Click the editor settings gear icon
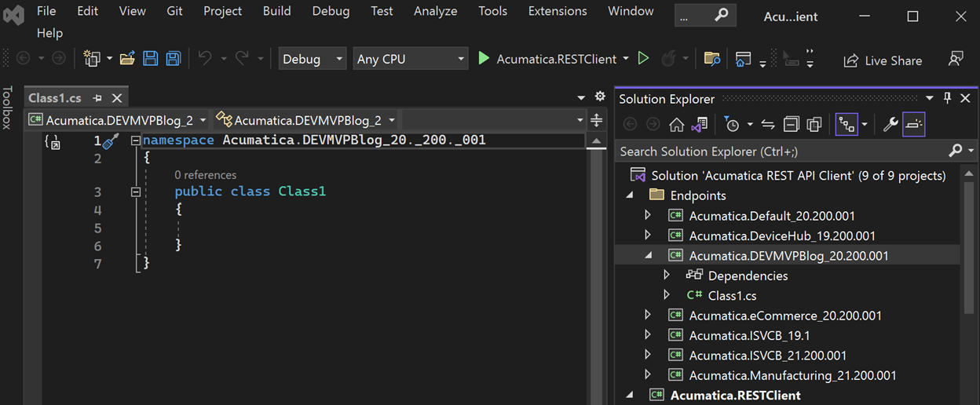 click(600, 97)
